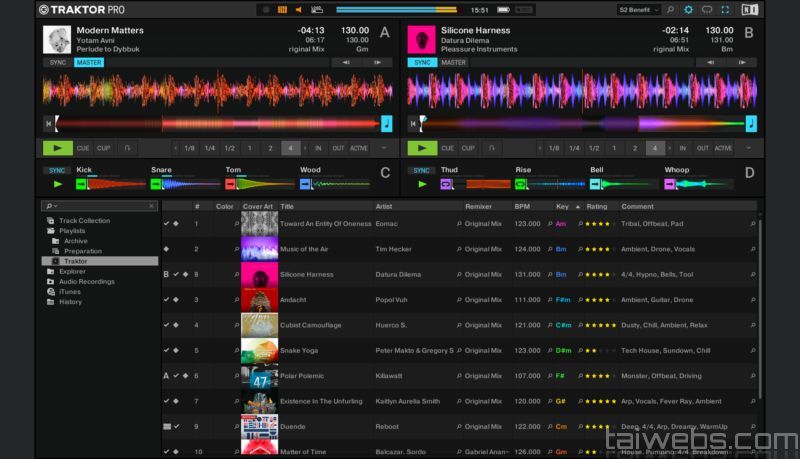Click the blue keylock note icon on Deck B
The width and height of the screenshot is (800, 459).
click(751, 123)
